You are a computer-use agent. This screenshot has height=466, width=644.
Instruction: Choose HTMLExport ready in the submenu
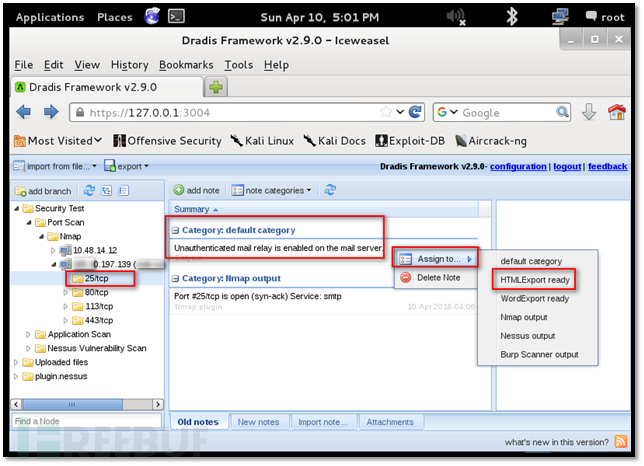click(x=534, y=280)
